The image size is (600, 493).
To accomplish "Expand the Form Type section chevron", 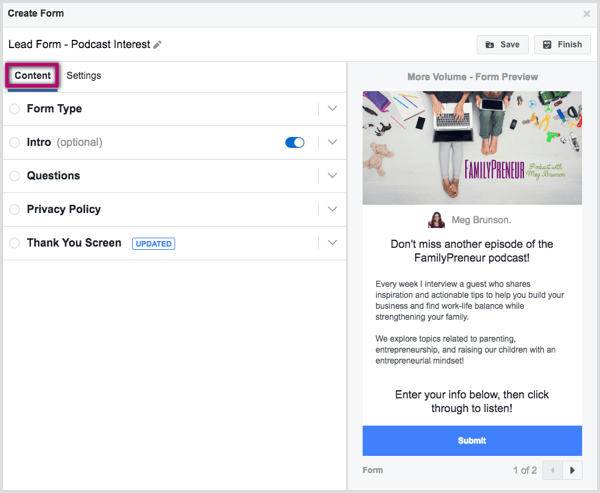I will coord(332,109).
